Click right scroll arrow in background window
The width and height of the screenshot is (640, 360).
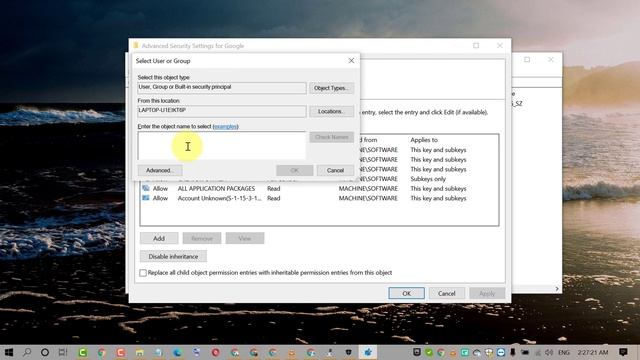pos(557,289)
